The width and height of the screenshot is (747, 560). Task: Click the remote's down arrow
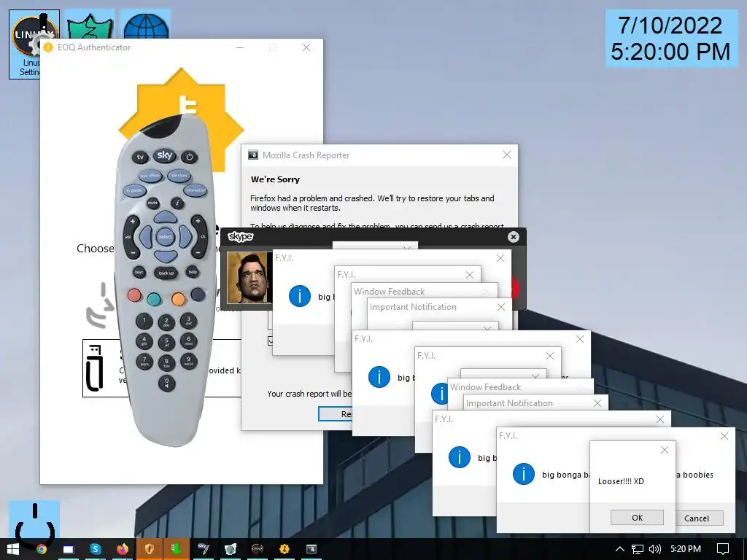click(166, 257)
